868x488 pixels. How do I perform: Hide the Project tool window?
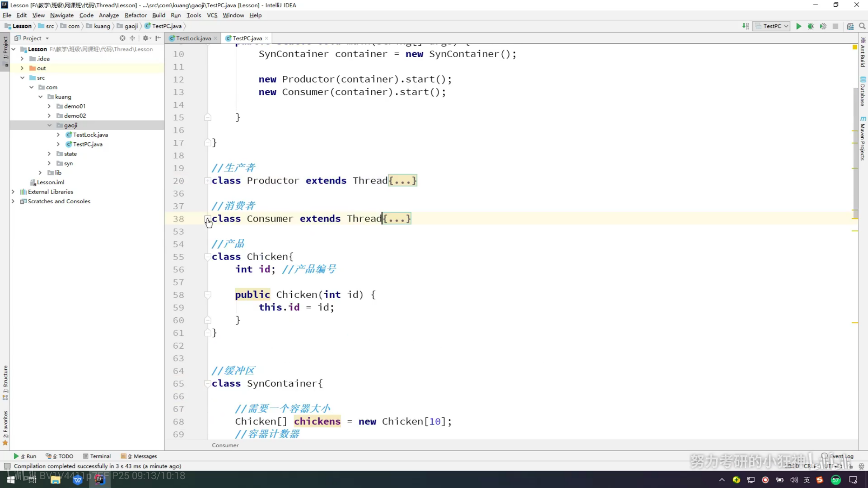coord(158,38)
